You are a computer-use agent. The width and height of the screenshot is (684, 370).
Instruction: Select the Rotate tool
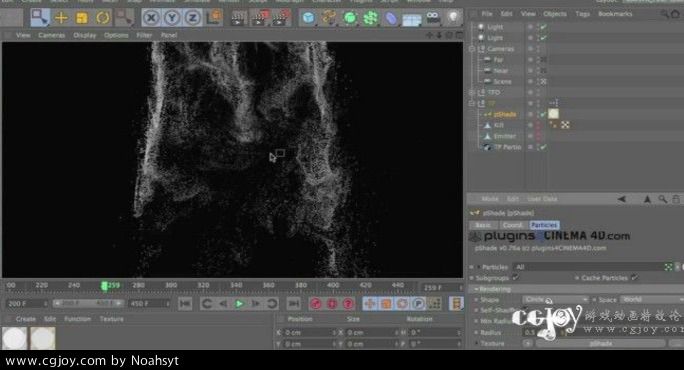click(103, 18)
